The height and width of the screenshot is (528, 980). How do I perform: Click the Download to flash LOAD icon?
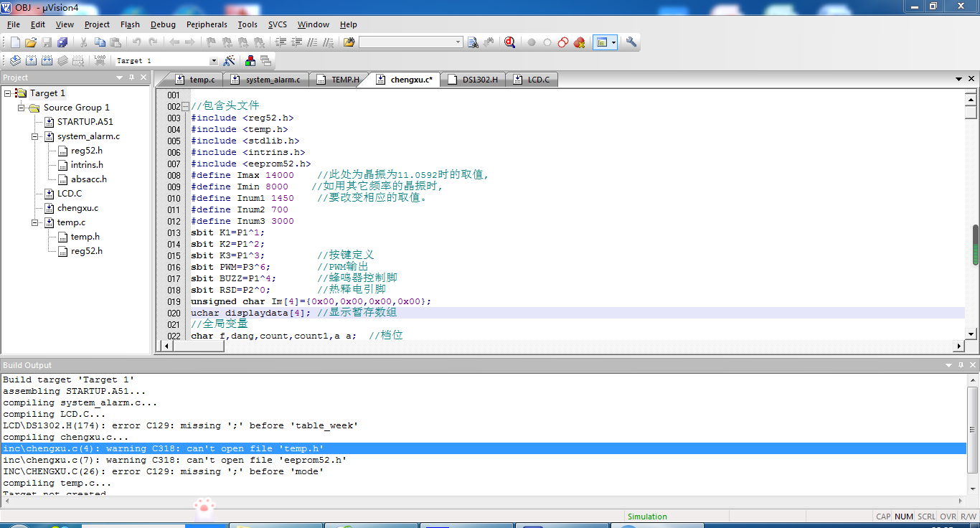pyautogui.click(x=100, y=61)
